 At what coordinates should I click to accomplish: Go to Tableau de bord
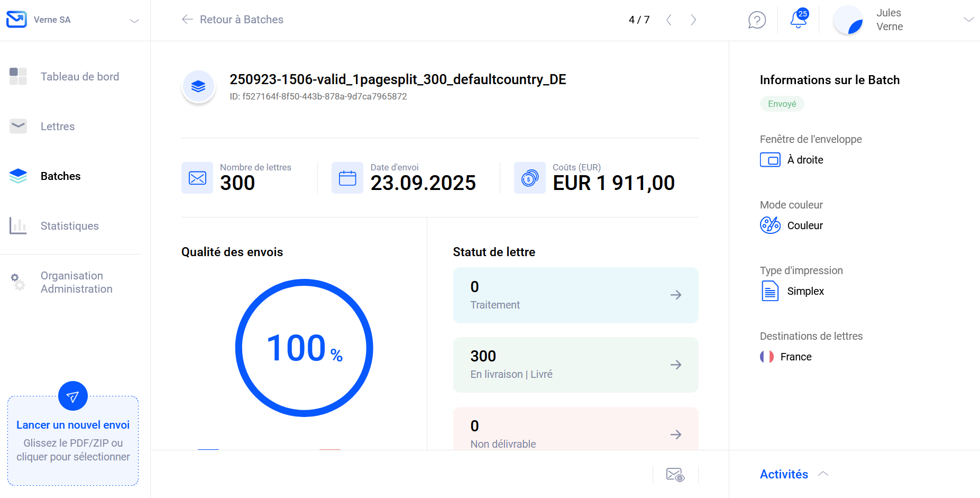point(79,77)
